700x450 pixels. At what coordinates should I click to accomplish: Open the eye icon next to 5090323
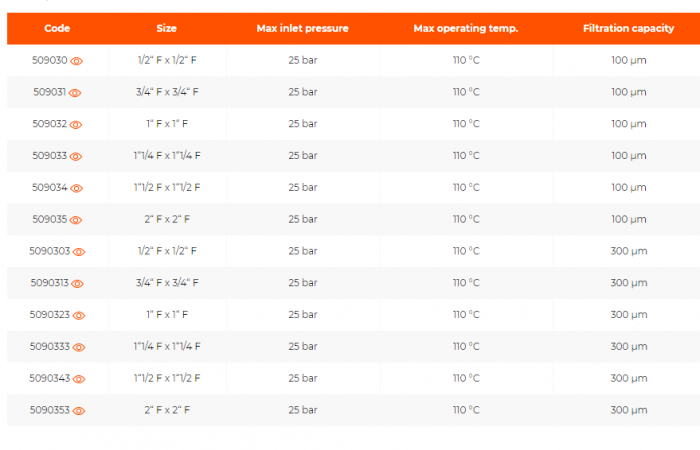pos(80,316)
